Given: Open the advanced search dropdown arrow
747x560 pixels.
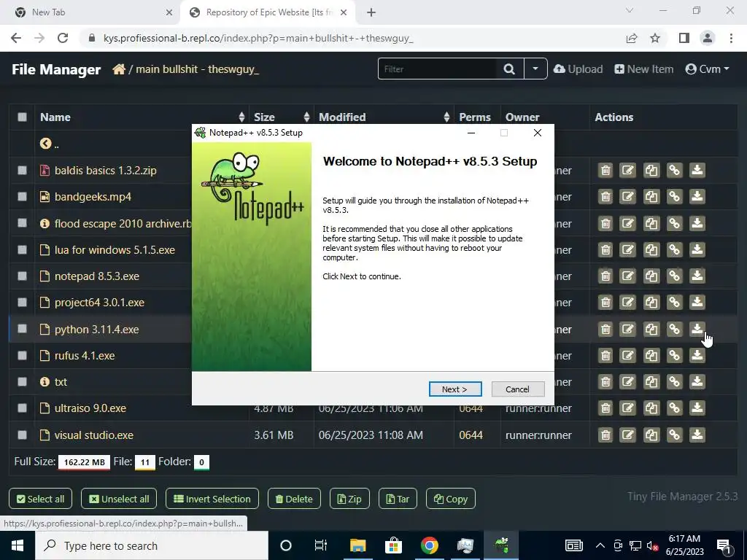Looking at the screenshot, I should [535, 69].
